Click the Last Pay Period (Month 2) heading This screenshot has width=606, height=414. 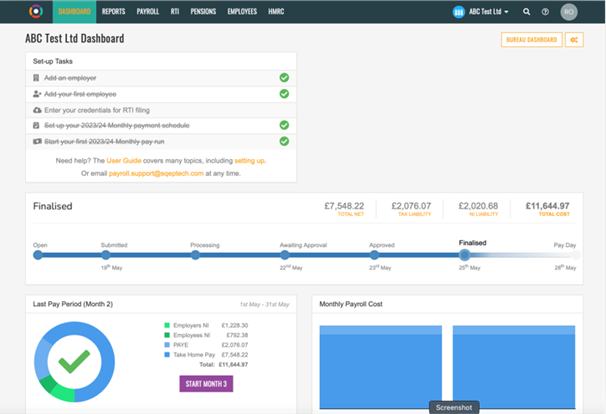tap(73, 304)
